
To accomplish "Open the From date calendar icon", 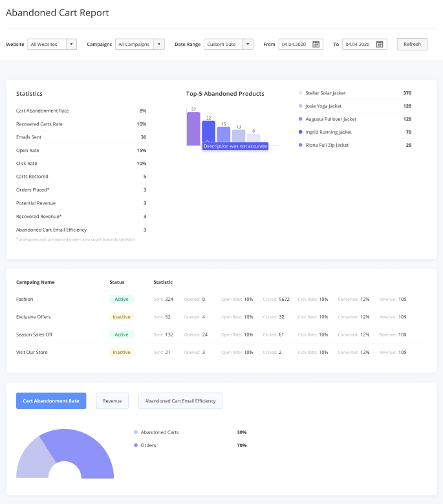I will tap(316, 44).
